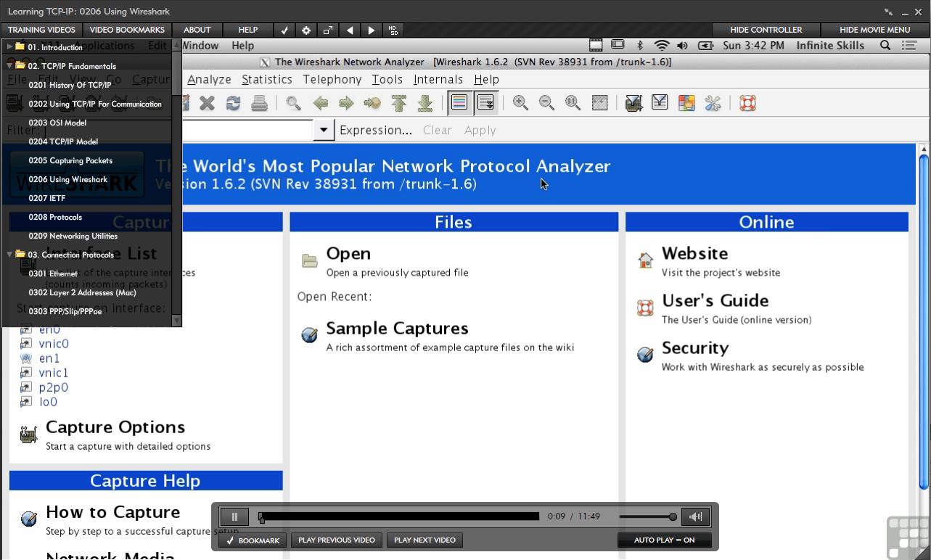The image size is (931, 560).
Task: Click the previous video left arrow icon
Action: coord(350,30)
